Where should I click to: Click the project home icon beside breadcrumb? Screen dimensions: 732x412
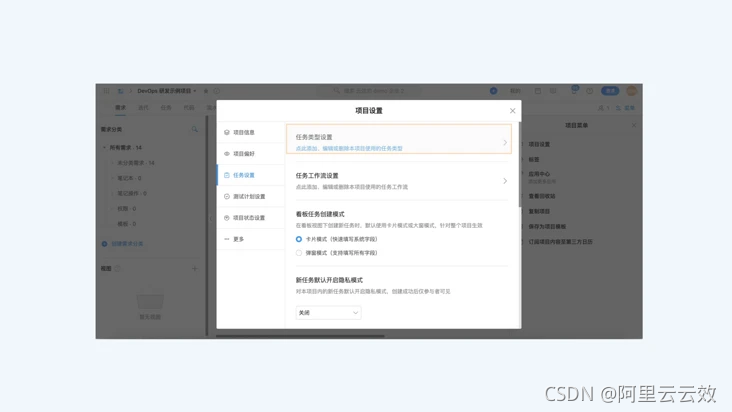coord(120,91)
